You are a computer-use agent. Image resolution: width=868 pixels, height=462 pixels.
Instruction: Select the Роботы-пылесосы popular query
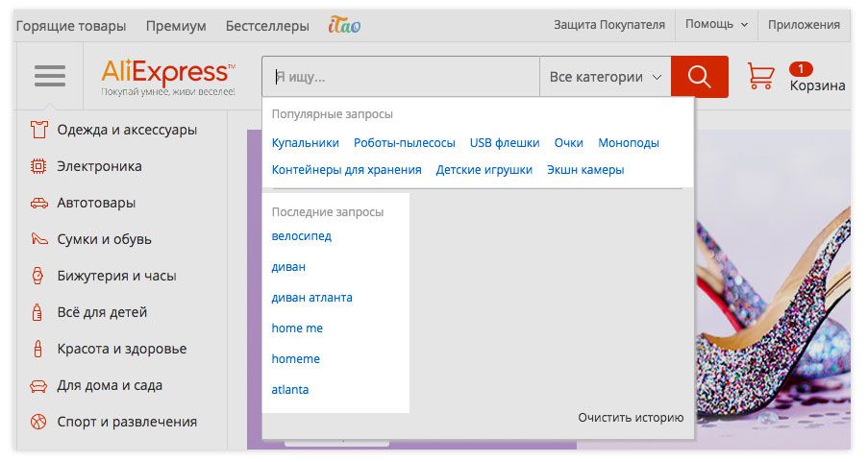[404, 143]
